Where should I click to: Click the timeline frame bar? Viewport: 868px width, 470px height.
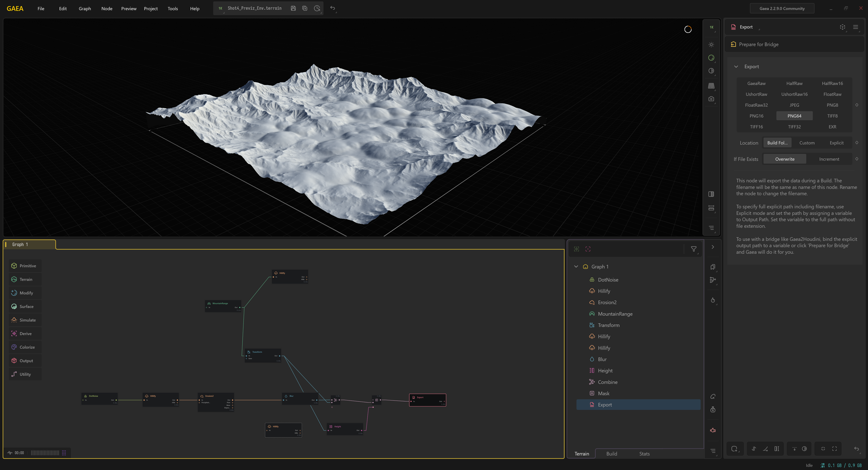pyautogui.click(x=45, y=453)
